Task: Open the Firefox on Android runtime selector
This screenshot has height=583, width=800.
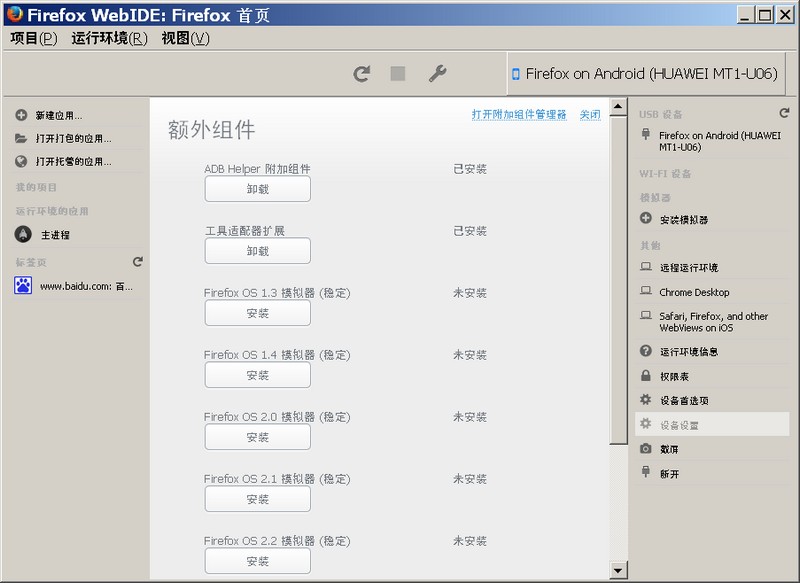Action: point(645,74)
